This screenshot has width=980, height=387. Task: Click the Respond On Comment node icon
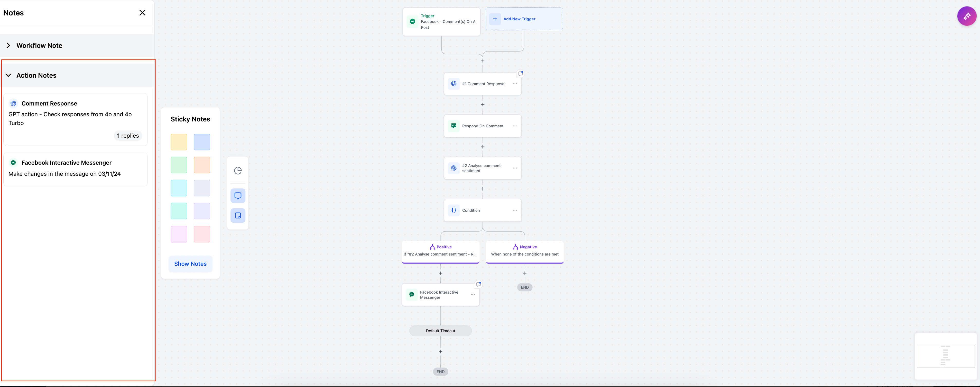click(x=454, y=126)
